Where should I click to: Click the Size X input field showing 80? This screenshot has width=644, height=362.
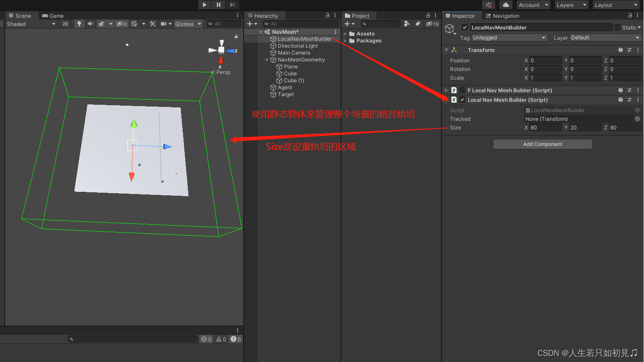[x=545, y=127]
